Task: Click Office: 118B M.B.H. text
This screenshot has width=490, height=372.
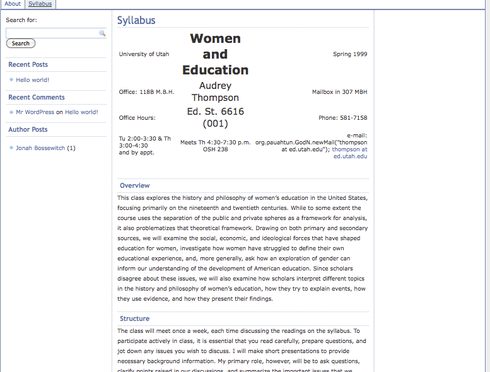Action: pos(146,92)
